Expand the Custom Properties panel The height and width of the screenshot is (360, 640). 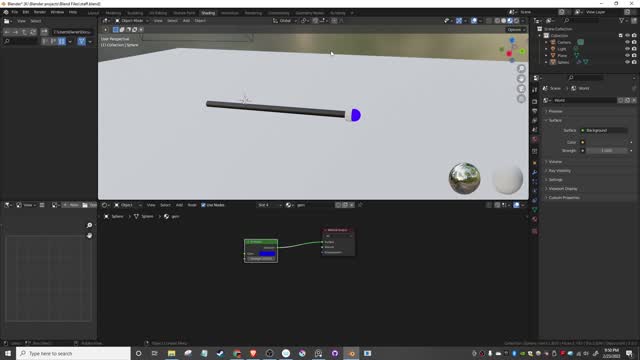[564, 198]
